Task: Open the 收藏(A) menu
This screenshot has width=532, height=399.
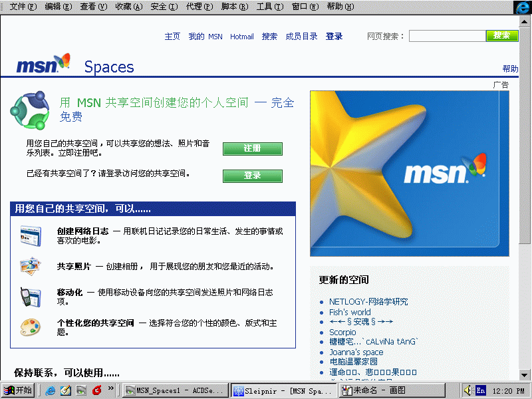Action: coord(129,7)
